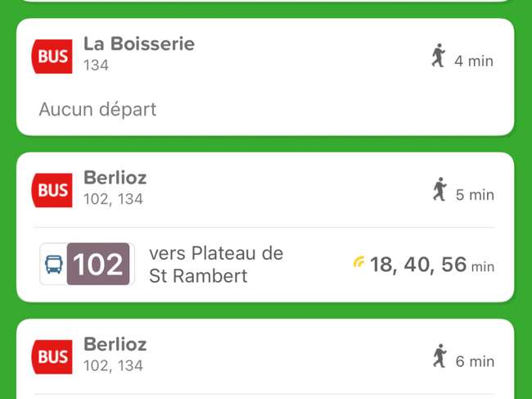Click line number 134 under La Boisserie

tap(96, 66)
